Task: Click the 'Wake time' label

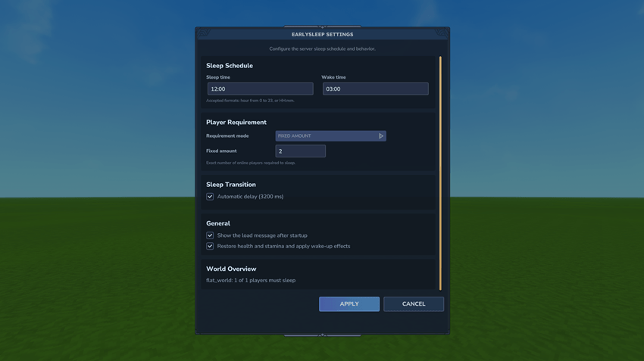Action: [x=333, y=77]
